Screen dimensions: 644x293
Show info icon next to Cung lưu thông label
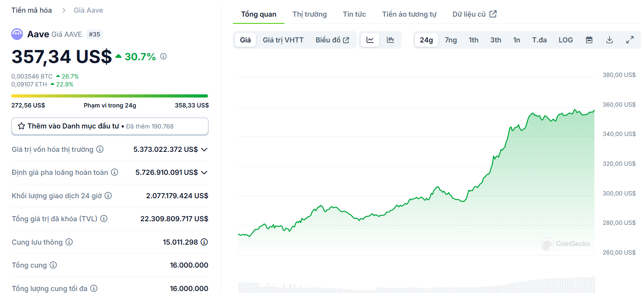pyautogui.click(x=69, y=242)
